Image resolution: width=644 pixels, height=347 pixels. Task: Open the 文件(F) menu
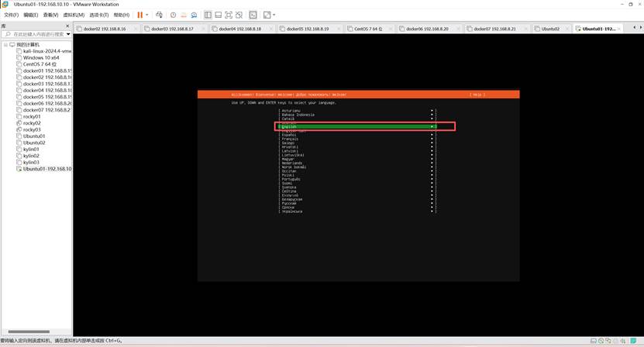pyautogui.click(x=11, y=15)
